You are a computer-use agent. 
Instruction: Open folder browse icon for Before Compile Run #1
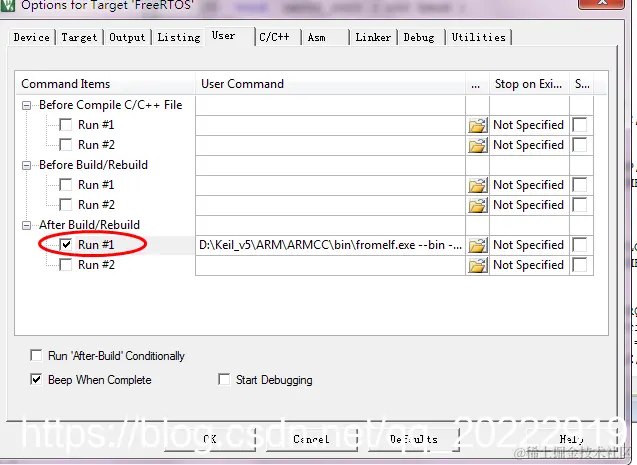[x=478, y=125]
